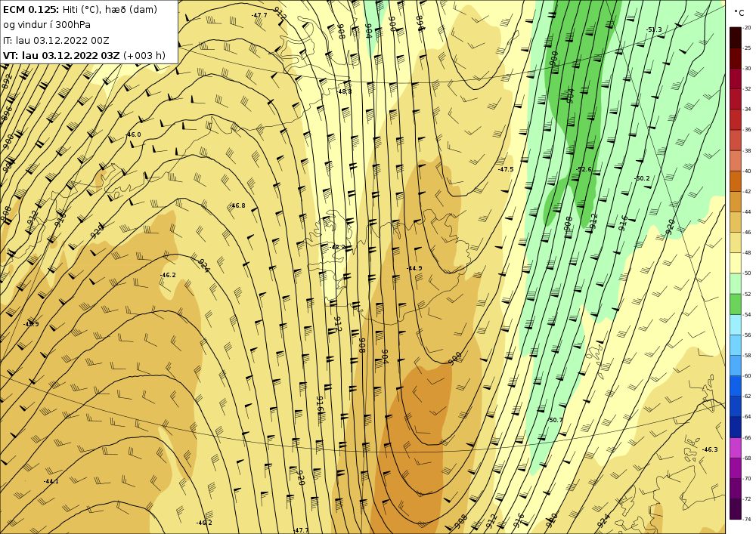
Task: Click the '-49.9' temperature value on the map
Action: [31, 324]
